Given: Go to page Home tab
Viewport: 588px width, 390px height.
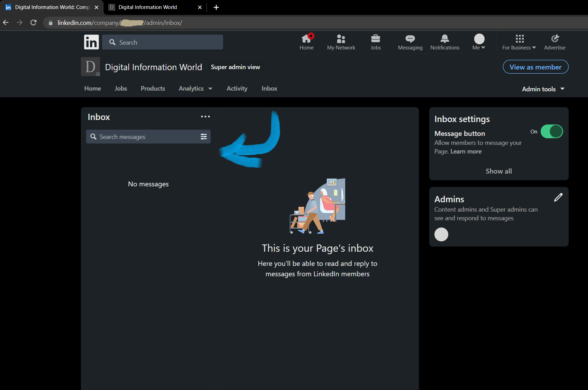Looking at the screenshot, I should coord(93,89).
